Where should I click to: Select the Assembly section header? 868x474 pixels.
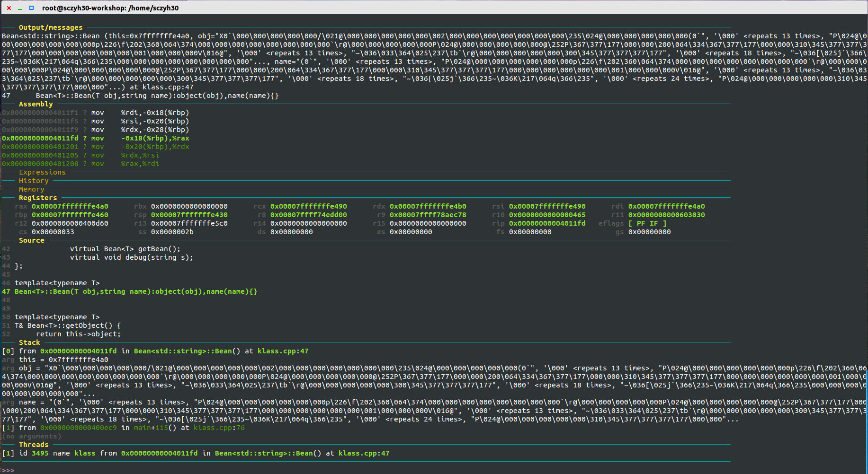(36, 104)
